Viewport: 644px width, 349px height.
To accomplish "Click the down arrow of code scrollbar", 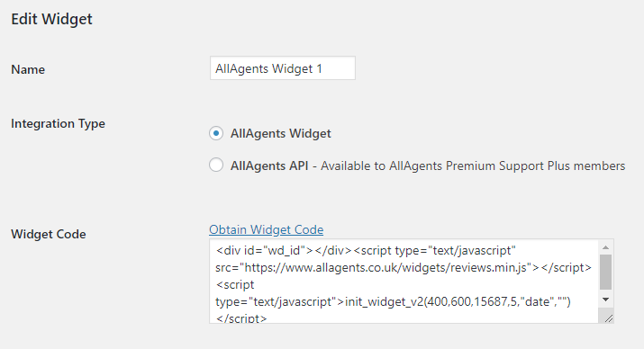I will click(x=605, y=300).
